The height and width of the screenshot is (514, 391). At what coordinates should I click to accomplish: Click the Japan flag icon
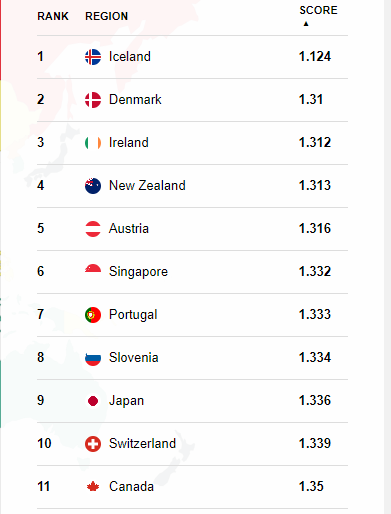[93, 401]
